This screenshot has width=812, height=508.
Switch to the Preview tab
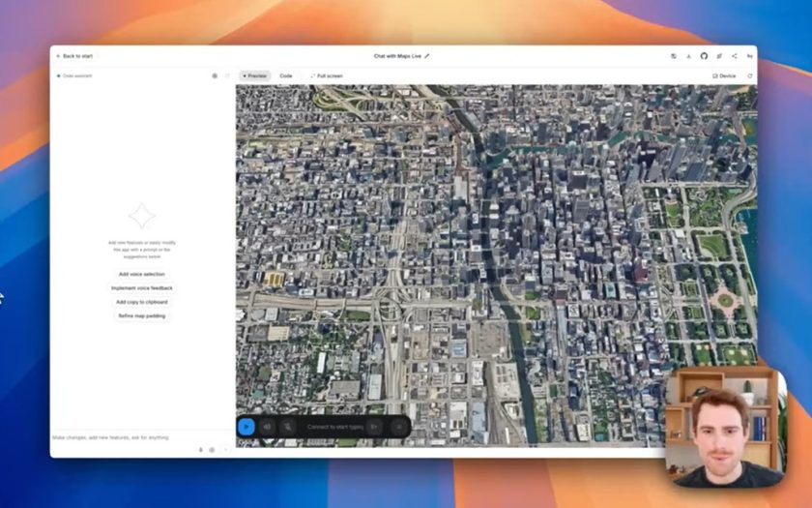[255, 75]
